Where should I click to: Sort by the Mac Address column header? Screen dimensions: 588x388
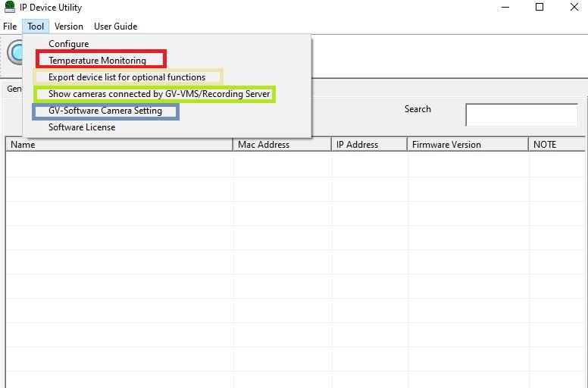(283, 145)
